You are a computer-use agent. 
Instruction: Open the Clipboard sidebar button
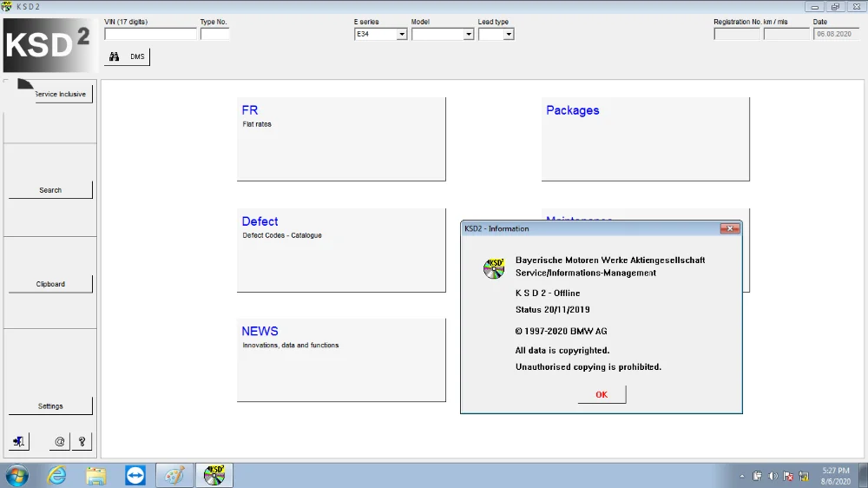pyautogui.click(x=50, y=284)
